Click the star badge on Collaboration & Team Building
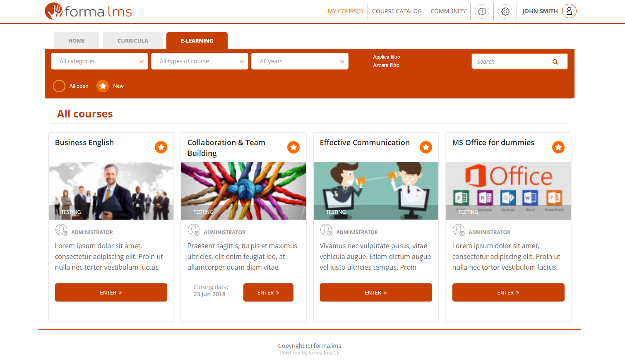This screenshot has height=364, width=625. click(293, 147)
